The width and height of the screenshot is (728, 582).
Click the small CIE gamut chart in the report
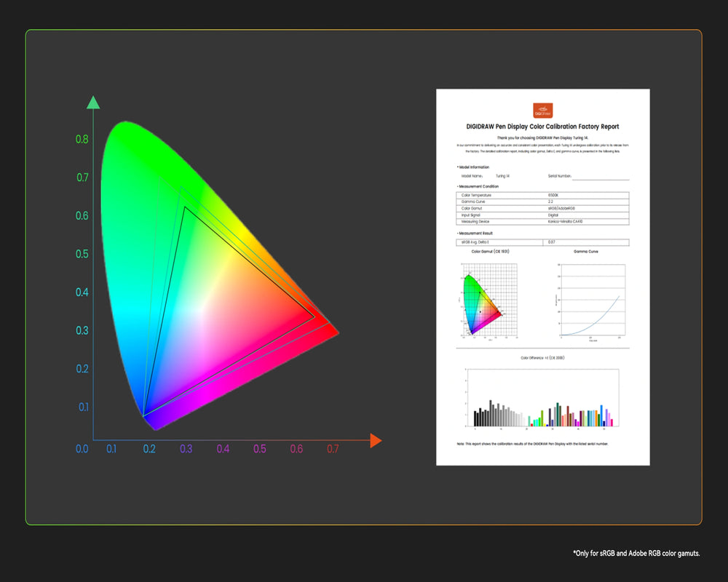488,300
